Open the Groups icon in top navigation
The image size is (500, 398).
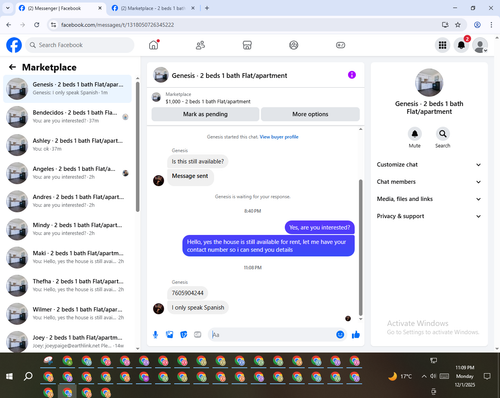[294, 45]
